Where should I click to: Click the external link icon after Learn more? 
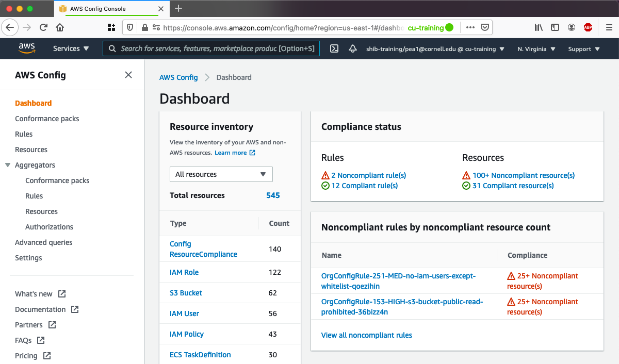coord(252,153)
